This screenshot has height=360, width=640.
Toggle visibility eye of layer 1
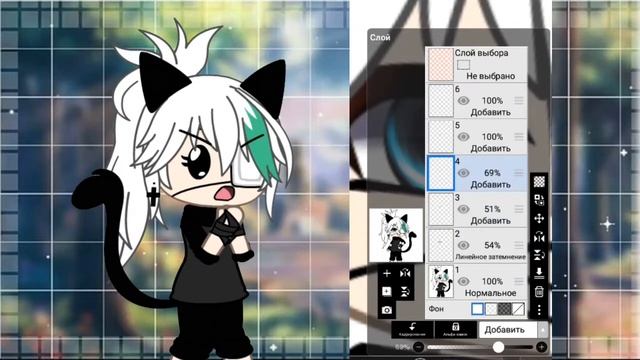click(x=463, y=281)
